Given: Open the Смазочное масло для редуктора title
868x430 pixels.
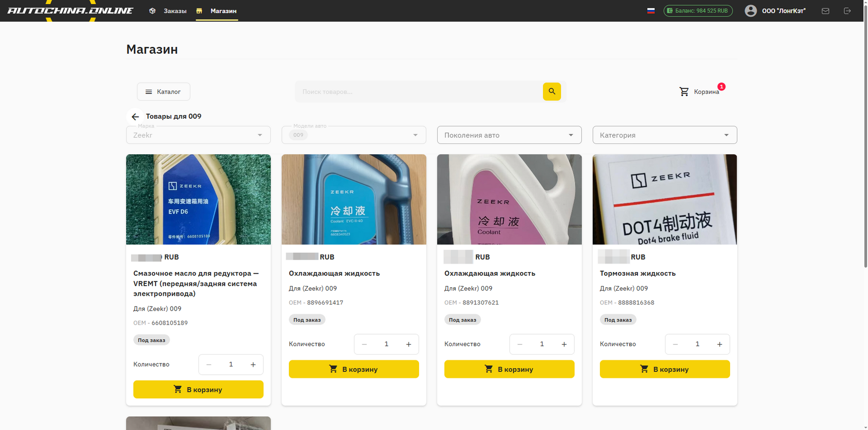Looking at the screenshot, I should 196,283.
